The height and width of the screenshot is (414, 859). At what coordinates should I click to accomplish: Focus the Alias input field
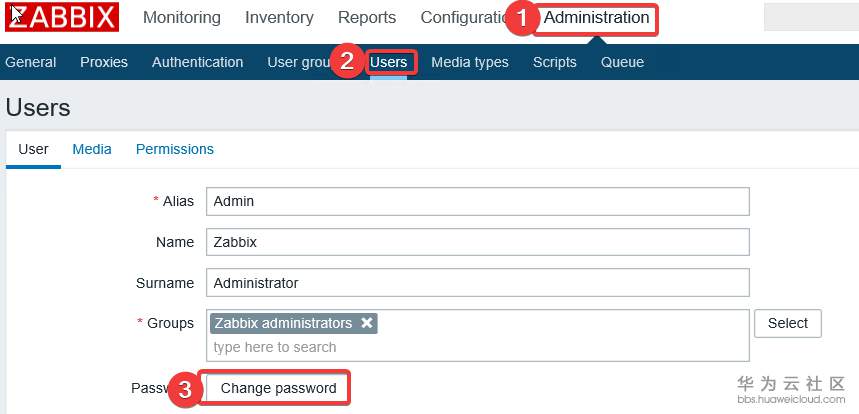(477, 201)
